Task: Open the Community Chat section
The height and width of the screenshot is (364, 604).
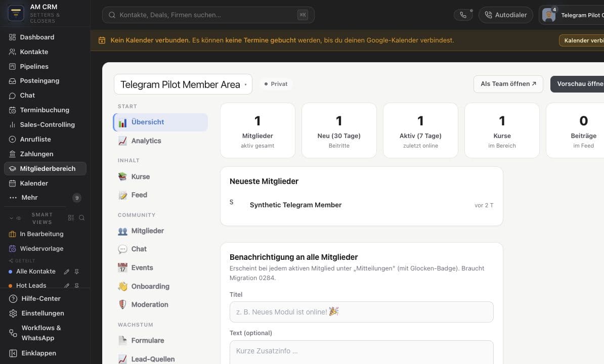Action: (161, 249)
